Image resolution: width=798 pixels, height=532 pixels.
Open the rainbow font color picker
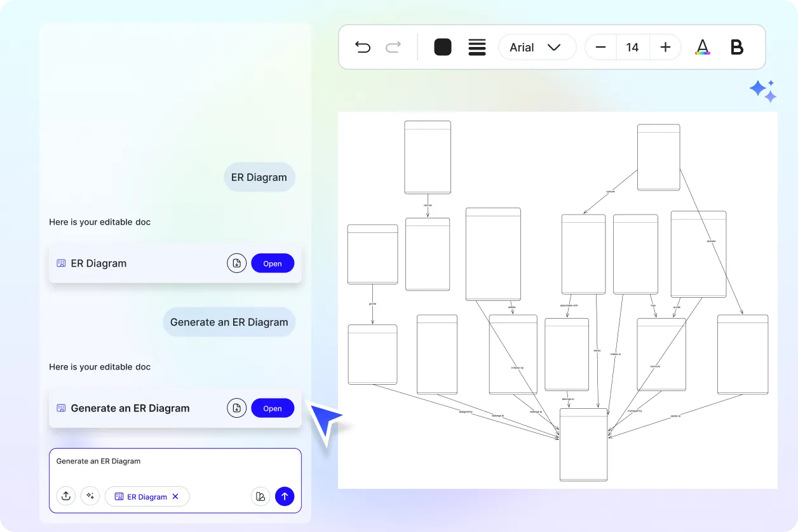click(703, 47)
